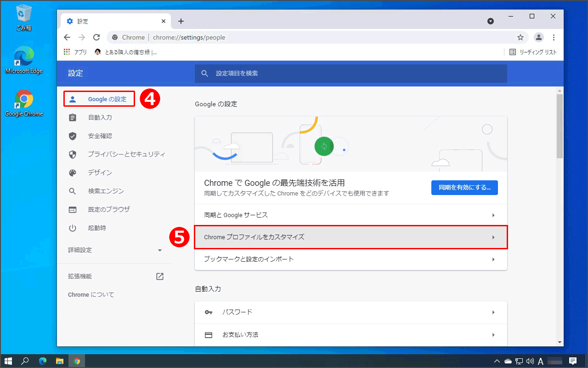Click Chrome icon in the taskbar
Image resolution: width=588 pixels, height=368 pixels.
77,361
